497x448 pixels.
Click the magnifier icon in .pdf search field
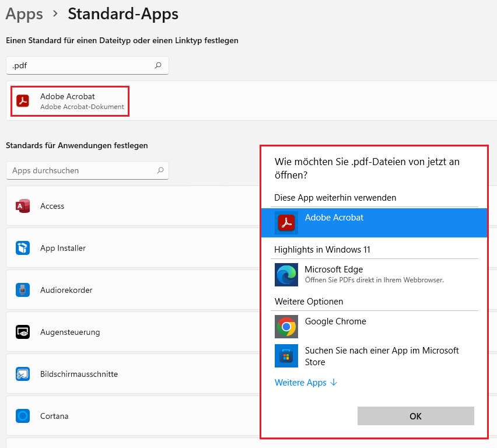(x=158, y=66)
